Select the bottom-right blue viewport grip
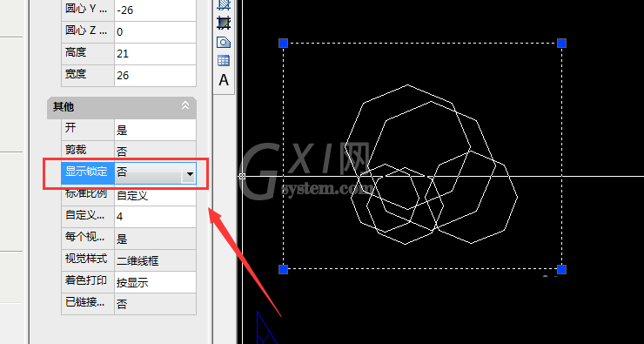 (x=561, y=269)
